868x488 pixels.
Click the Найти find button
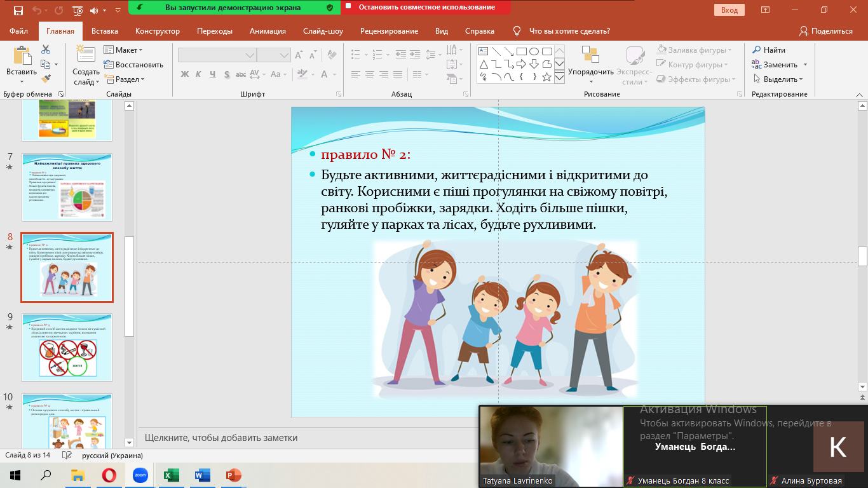click(769, 50)
